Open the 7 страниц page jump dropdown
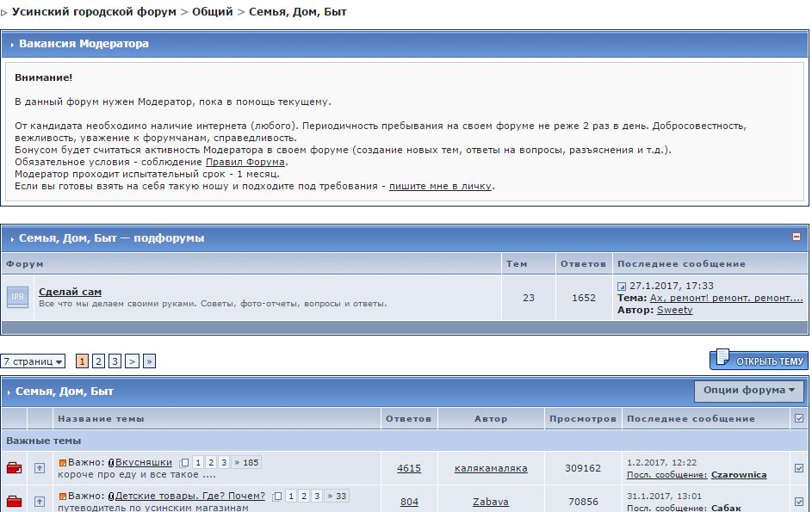Screen dimensions: 812x512 pyautogui.click(x=33, y=361)
